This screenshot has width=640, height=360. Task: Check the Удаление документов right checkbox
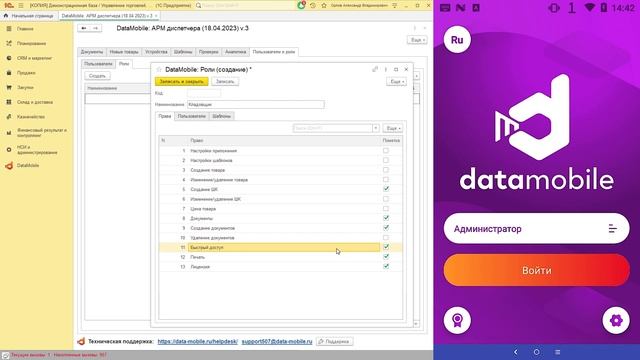pos(386,238)
